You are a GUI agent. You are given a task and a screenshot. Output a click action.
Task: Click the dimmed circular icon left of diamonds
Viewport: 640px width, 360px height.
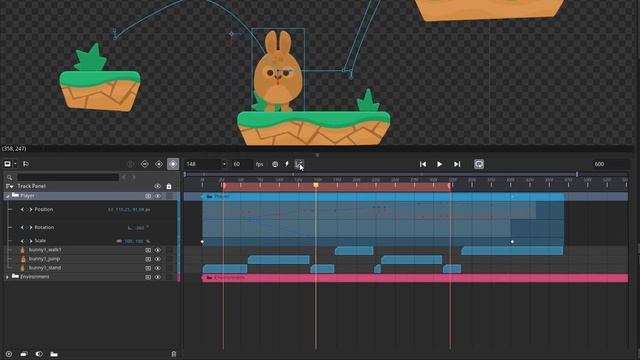(x=130, y=164)
